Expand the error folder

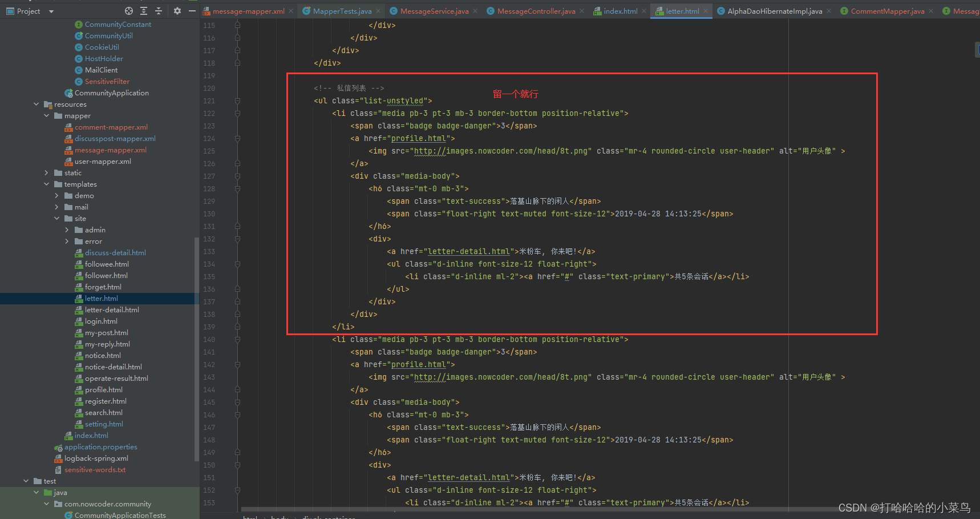click(67, 241)
